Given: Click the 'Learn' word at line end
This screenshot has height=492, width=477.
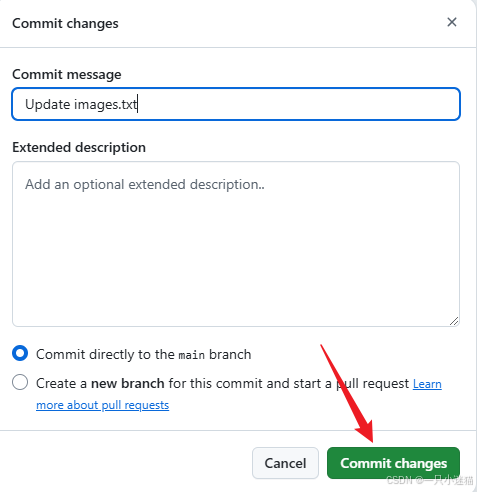Looking at the screenshot, I should click(427, 384).
